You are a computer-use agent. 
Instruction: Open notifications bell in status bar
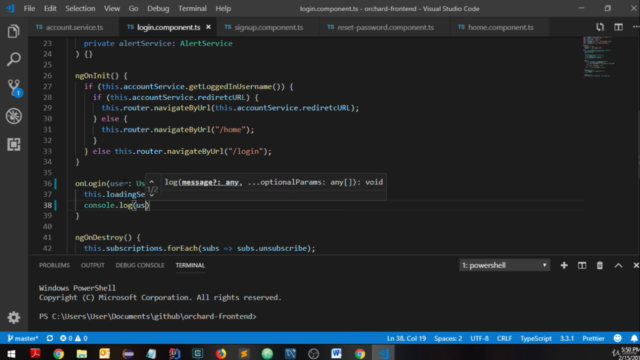coord(634,338)
